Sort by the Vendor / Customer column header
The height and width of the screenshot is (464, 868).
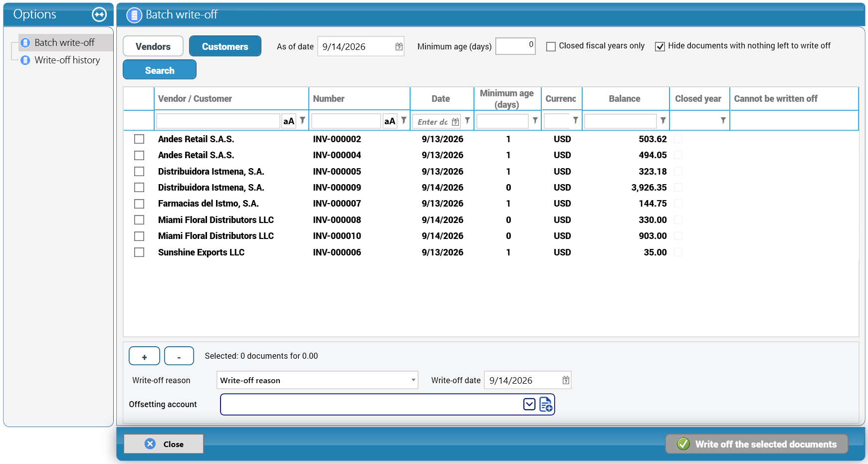tap(231, 99)
